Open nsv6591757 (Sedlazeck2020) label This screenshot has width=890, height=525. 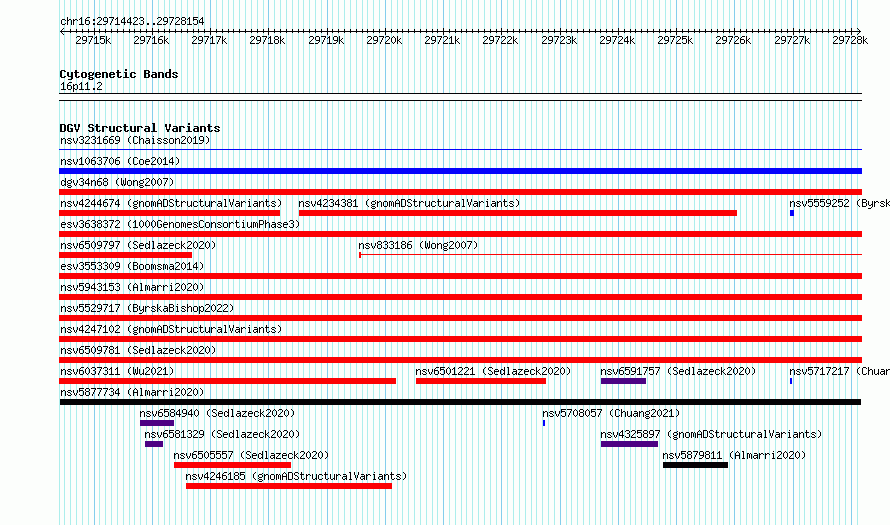(x=678, y=371)
